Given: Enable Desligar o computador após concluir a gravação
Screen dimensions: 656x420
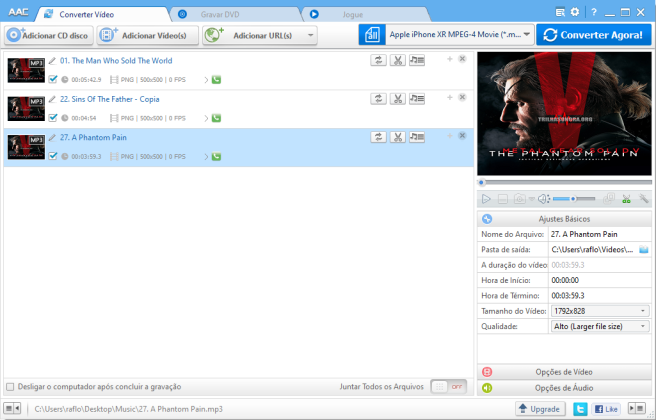Looking at the screenshot, I should pos(10,387).
